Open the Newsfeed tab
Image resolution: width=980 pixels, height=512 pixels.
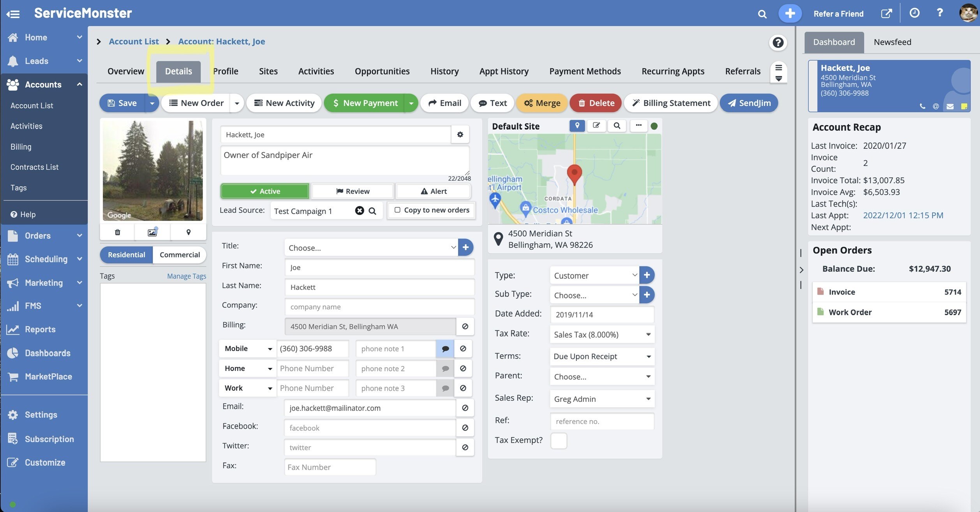pyautogui.click(x=892, y=42)
